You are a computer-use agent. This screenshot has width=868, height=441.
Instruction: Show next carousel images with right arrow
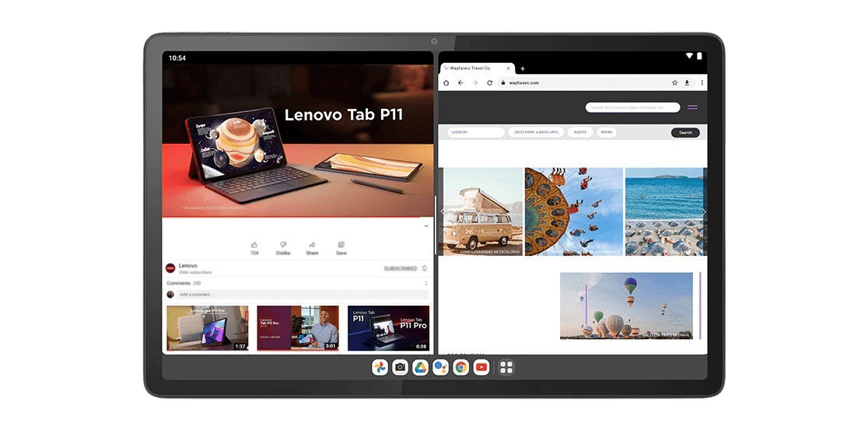pyautogui.click(x=704, y=212)
